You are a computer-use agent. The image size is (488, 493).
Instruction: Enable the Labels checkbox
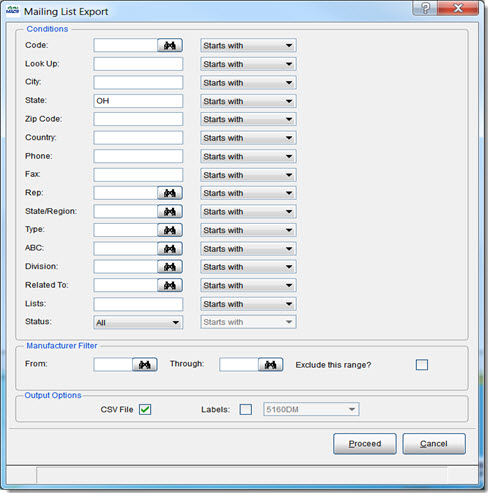click(246, 409)
